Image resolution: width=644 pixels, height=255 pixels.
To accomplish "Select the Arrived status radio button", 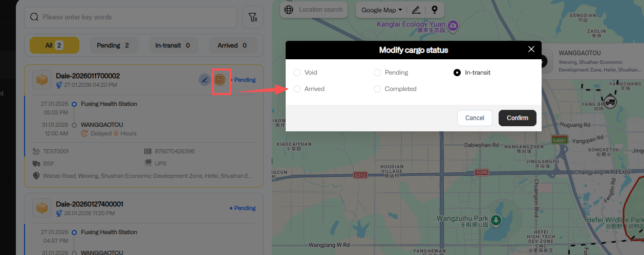I will (x=297, y=89).
